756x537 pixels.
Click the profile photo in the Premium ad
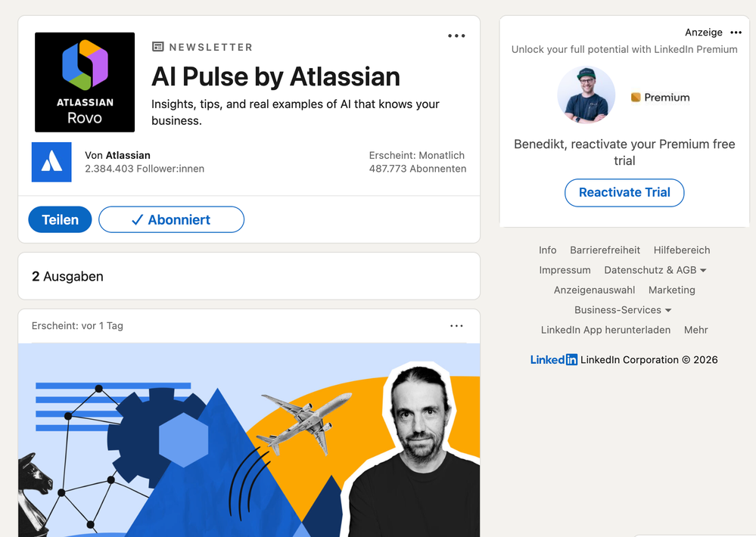click(586, 95)
